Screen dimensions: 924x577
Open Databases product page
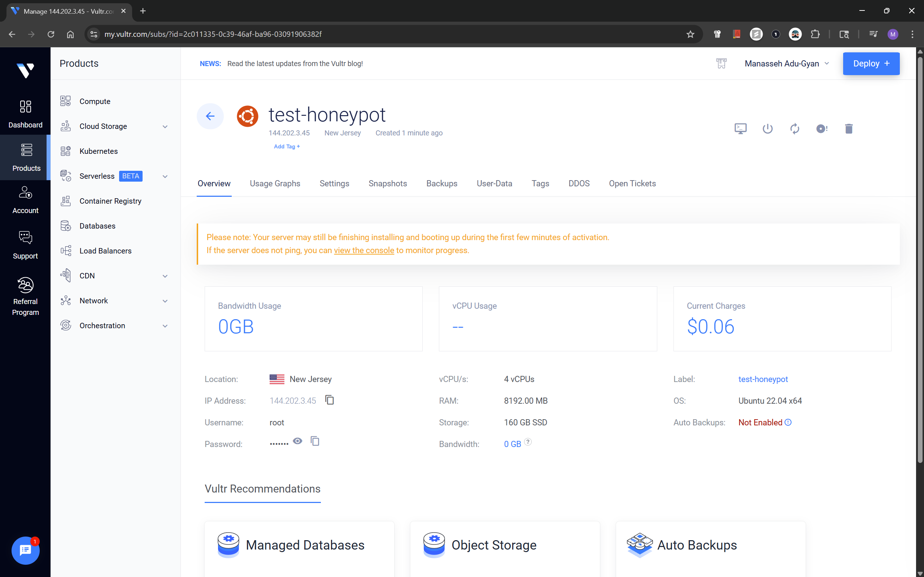click(x=97, y=226)
